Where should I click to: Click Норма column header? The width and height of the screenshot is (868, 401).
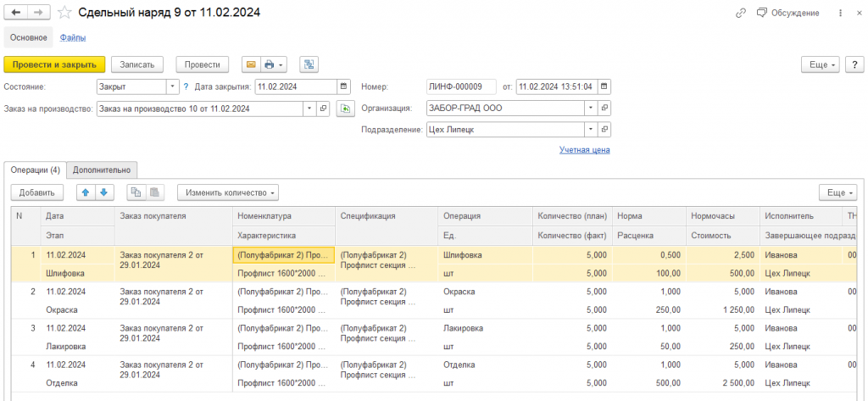648,216
